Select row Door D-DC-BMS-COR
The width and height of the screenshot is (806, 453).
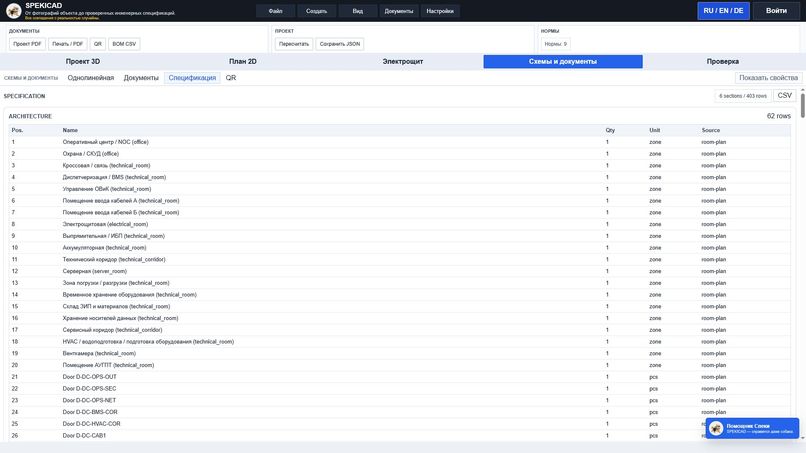tap(399, 412)
